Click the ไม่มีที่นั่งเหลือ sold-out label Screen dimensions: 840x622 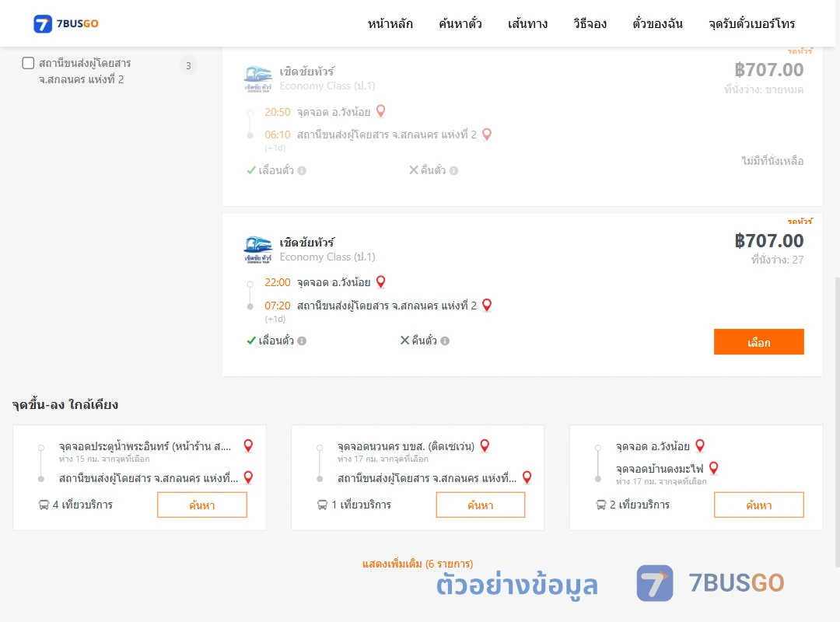pos(772,161)
